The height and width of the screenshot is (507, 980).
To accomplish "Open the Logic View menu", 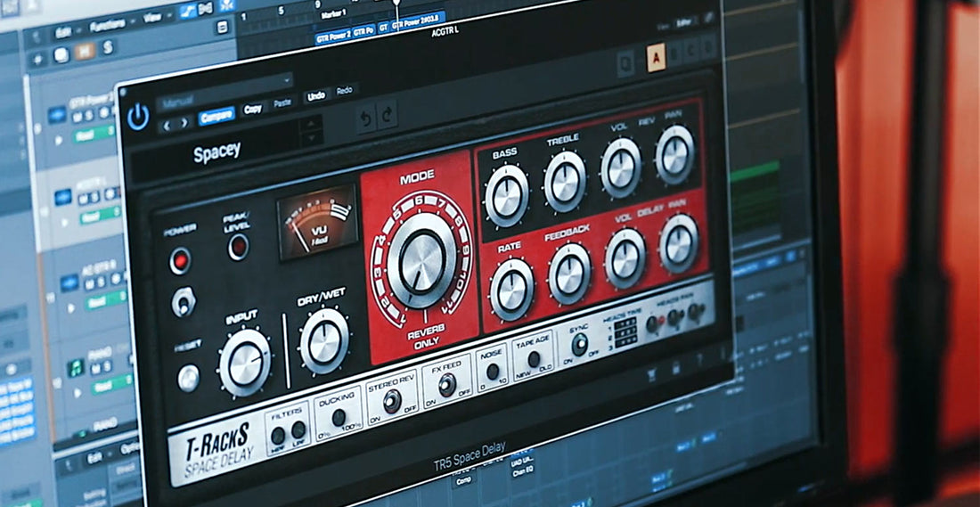I will [151, 18].
